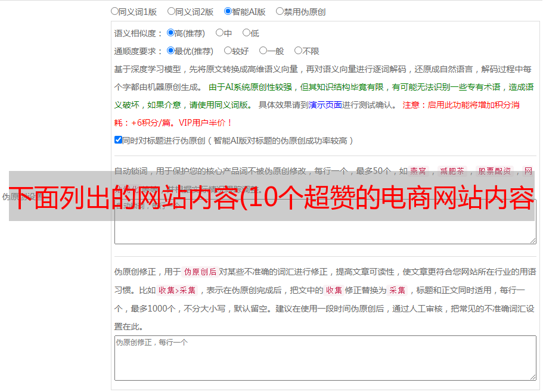Click the 股票配资 example keyword tag
This screenshot has width=543, height=392.
494,171
